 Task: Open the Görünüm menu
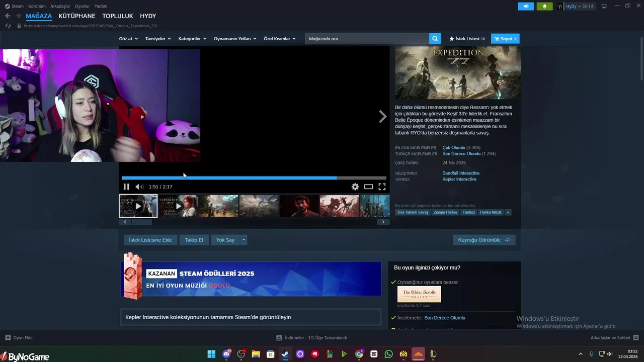click(37, 6)
